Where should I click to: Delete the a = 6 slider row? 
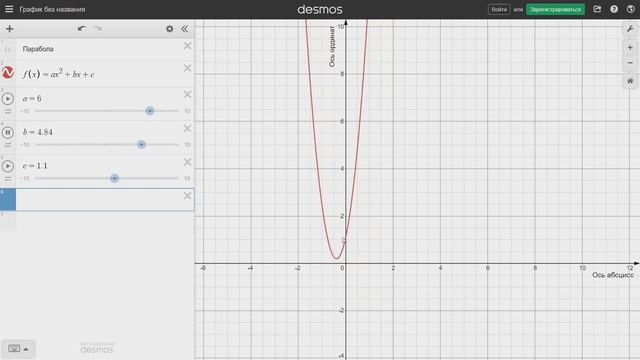click(187, 95)
